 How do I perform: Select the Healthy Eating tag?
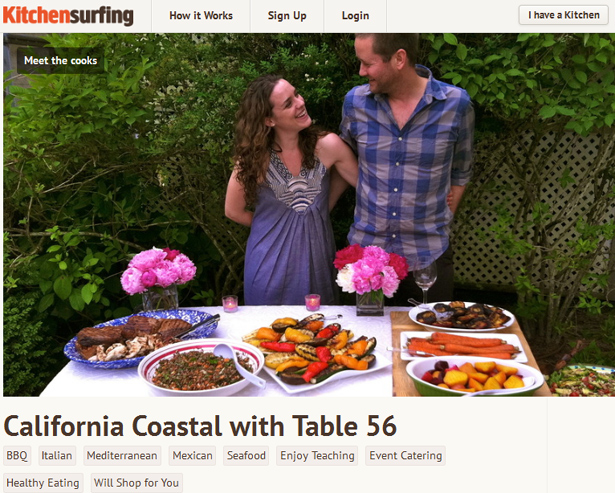(43, 483)
